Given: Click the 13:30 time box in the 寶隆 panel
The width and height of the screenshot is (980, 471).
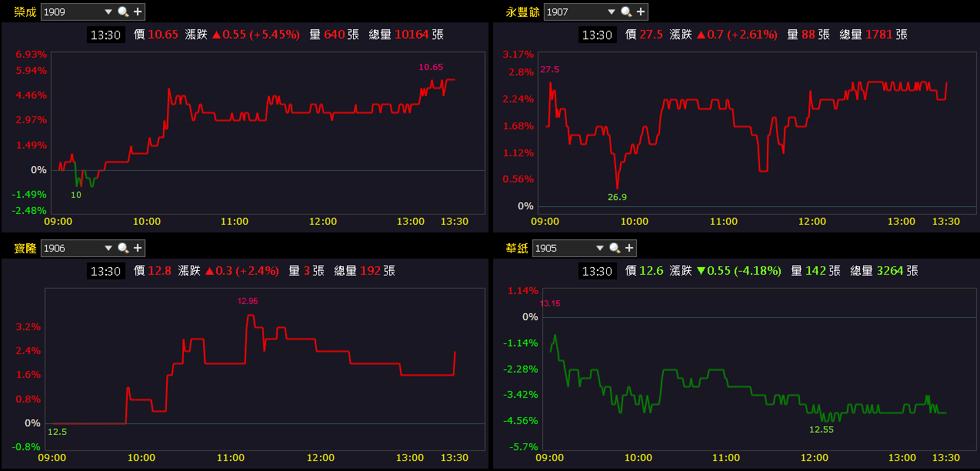Looking at the screenshot, I should click(105, 271).
